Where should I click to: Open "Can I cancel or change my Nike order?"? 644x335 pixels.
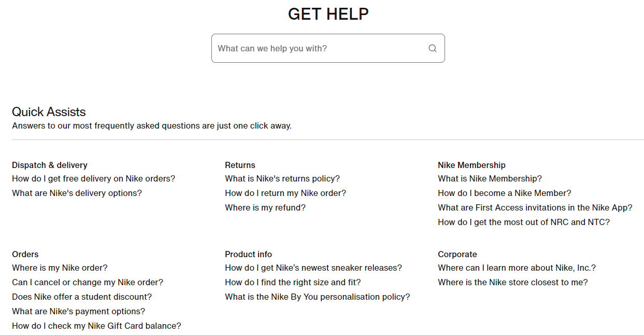(x=88, y=282)
